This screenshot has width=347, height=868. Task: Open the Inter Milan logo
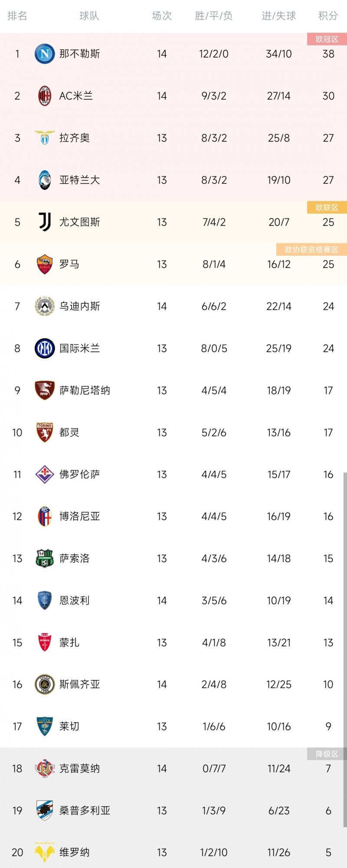(x=45, y=348)
